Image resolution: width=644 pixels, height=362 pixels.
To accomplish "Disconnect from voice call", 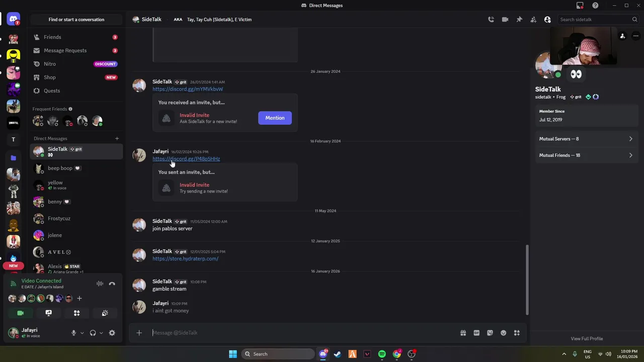I will tap(112, 284).
